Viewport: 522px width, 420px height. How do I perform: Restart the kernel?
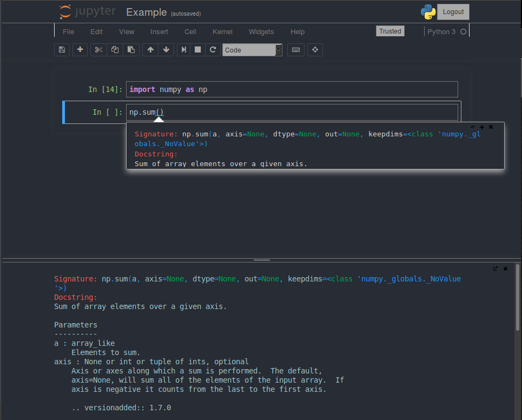213,49
